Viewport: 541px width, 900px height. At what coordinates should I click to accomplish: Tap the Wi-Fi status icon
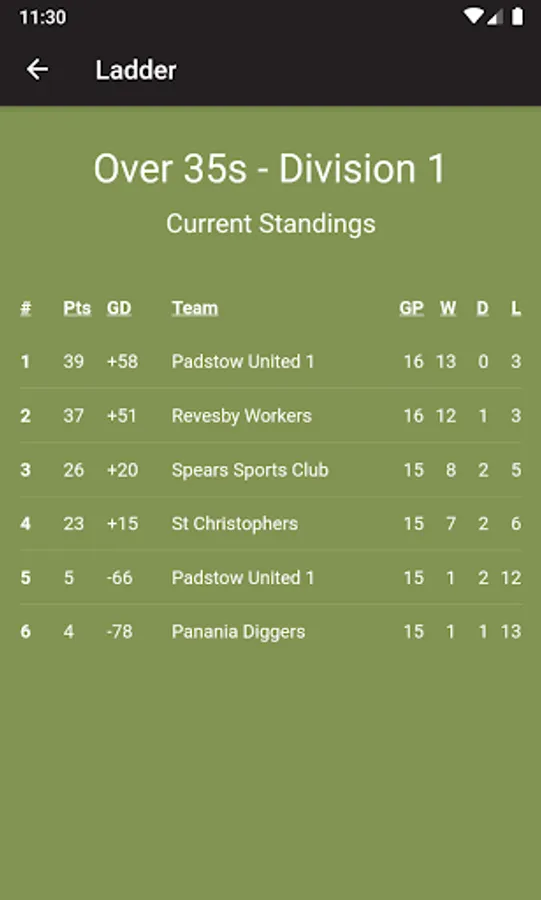(474, 17)
